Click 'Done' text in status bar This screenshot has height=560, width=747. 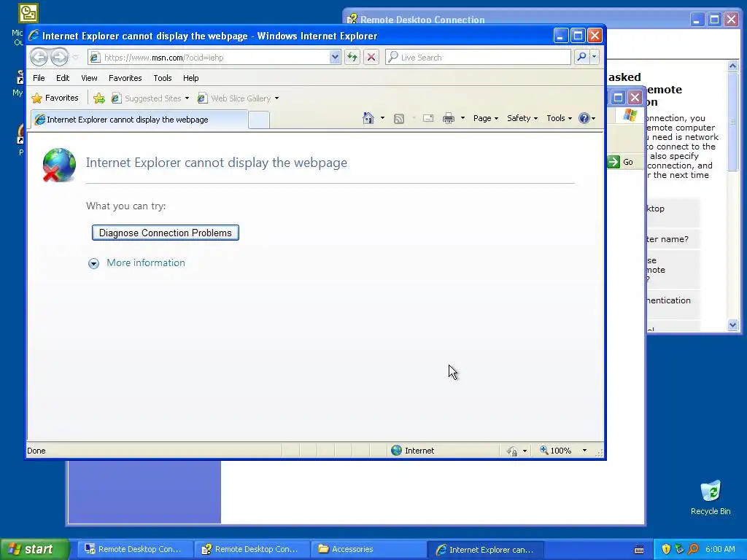[x=36, y=451]
